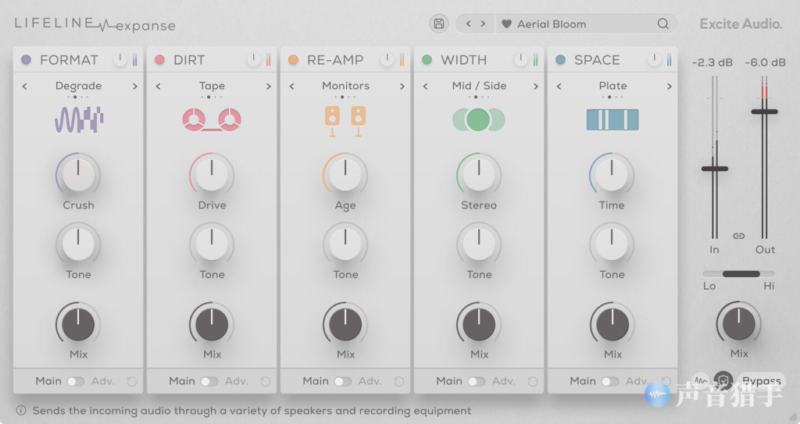
Task: Click the Out level fader handle
Action: pyautogui.click(x=764, y=111)
